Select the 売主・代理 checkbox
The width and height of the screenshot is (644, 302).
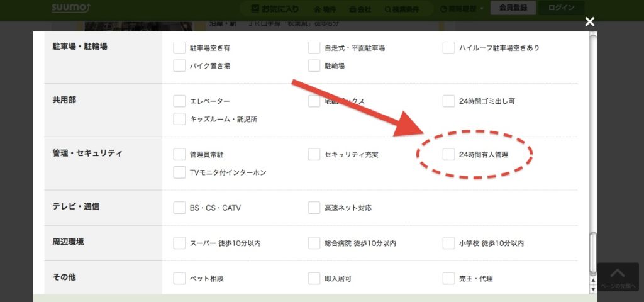click(448, 279)
